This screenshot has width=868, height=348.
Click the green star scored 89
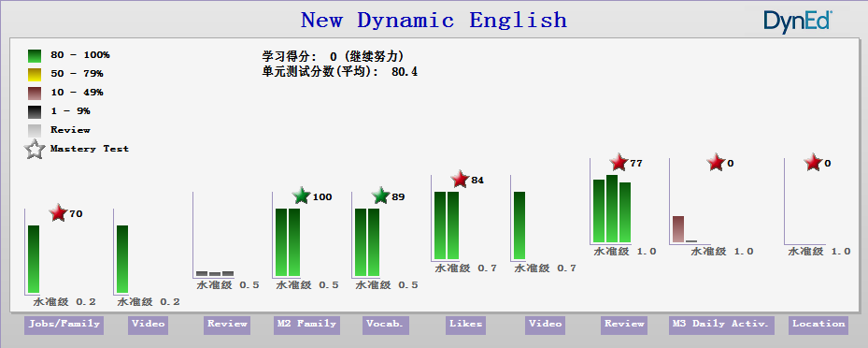pyautogui.click(x=381, y=196)
